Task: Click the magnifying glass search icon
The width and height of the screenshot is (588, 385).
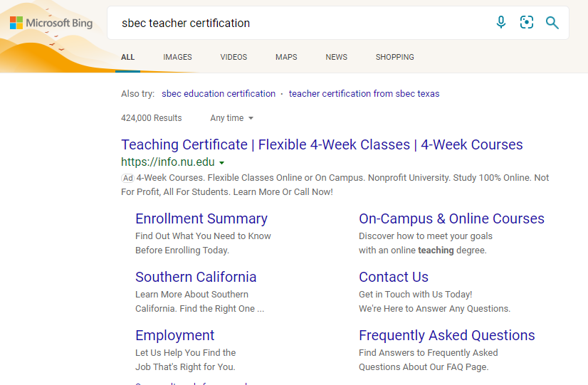Action: (x=552, y=23)
